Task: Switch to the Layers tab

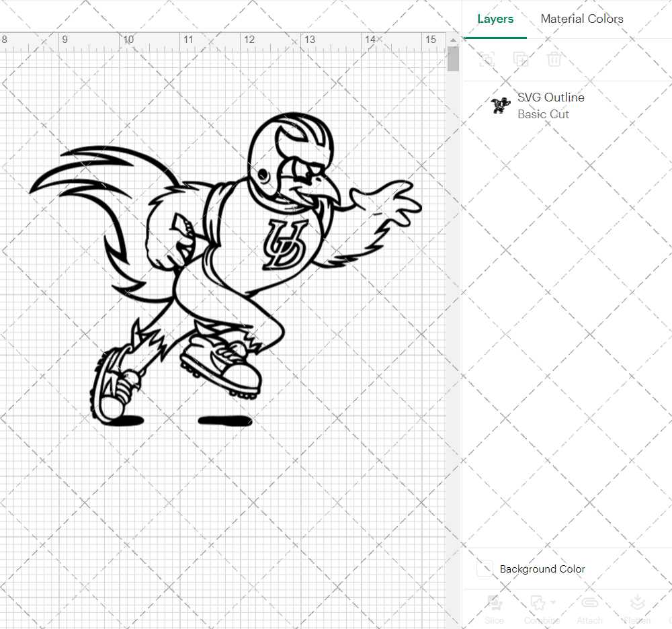Action: click(495, 19)
